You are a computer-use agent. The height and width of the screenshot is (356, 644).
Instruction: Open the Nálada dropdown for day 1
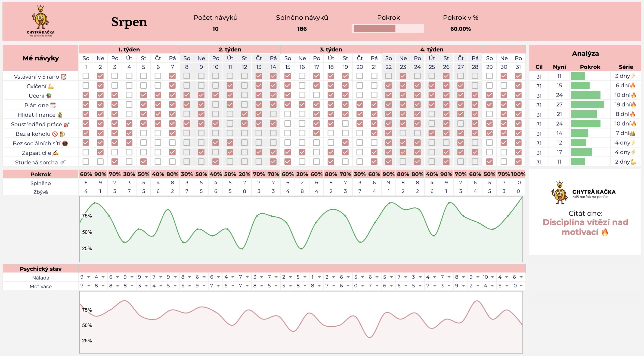tap(89, 277)
